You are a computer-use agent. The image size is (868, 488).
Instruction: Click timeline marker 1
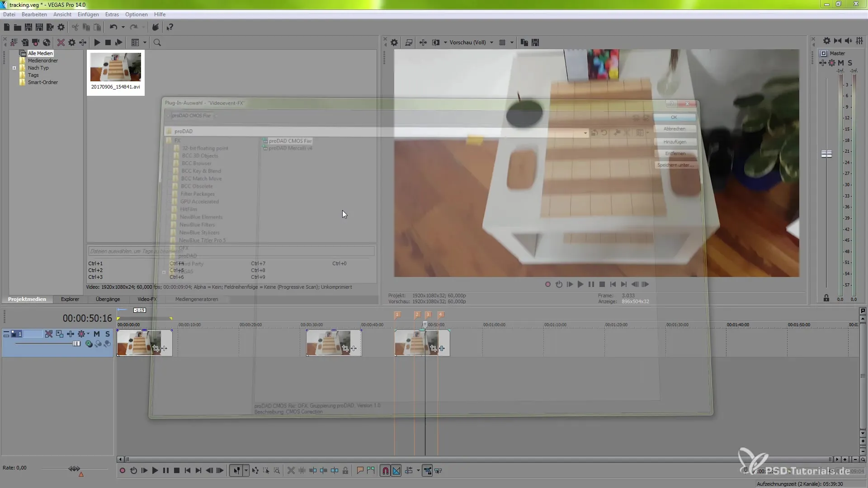click(x=397, y=314)
